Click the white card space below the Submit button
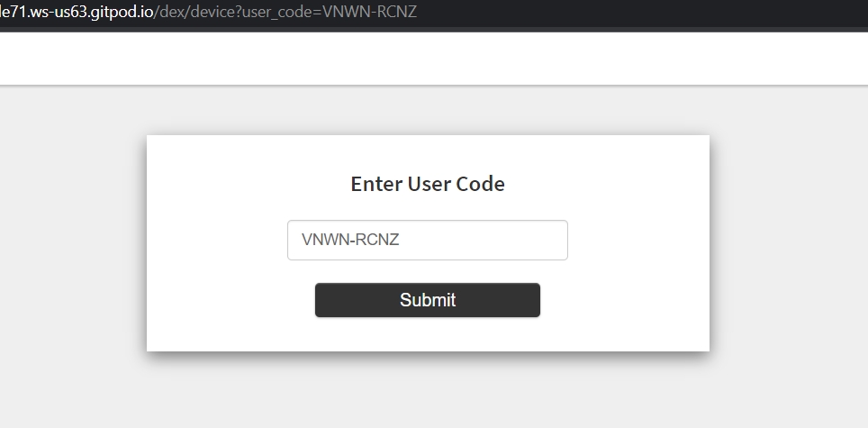868x428 pixels. [428, 334]
